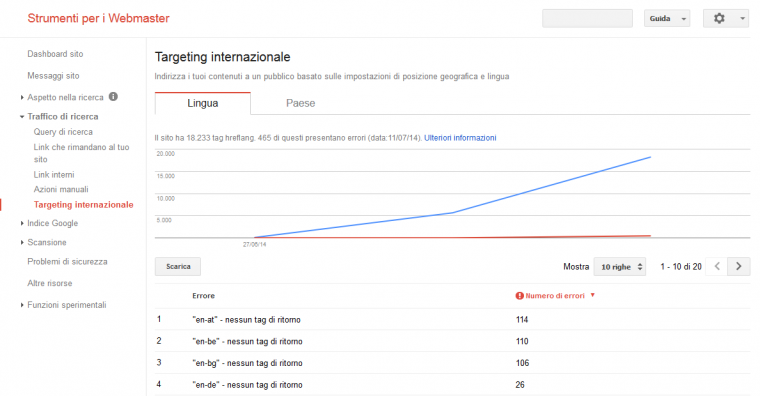Click the red error icon in Numero di errori header

click(520, 296)
